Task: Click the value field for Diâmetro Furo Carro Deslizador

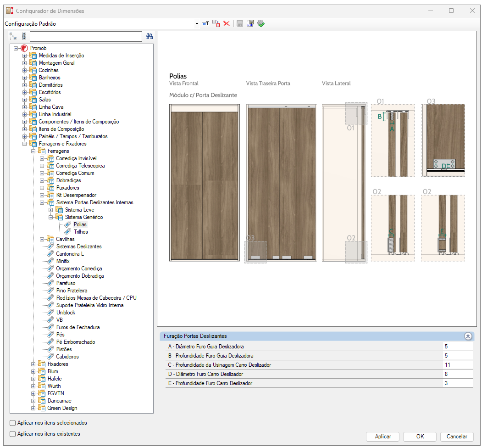Action: point(458,374)
